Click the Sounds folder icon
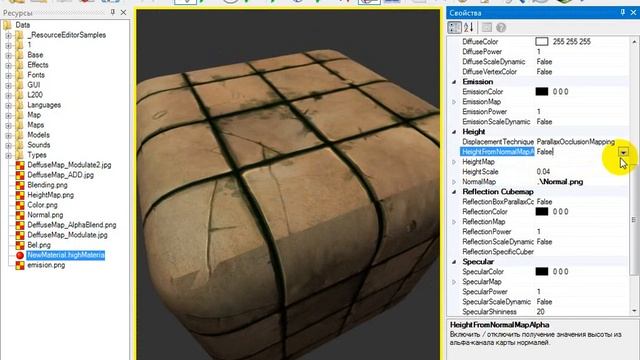The image size is (640, 360). tap(19, 145)
